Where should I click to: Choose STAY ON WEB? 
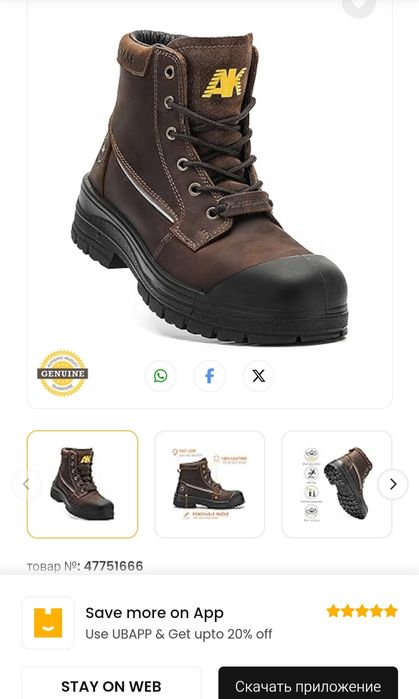(x=111, y=684)
